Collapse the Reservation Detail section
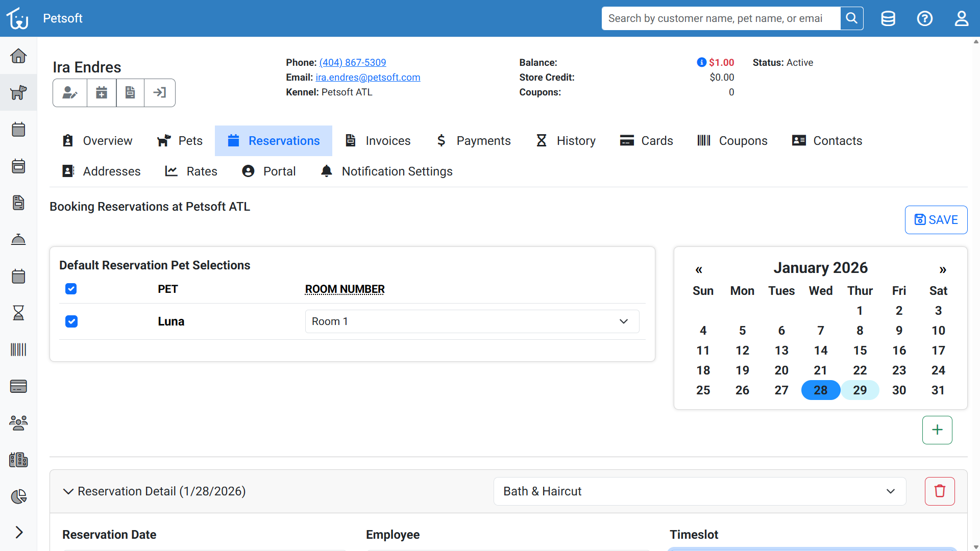Viewport: 980px width, 551px height. click(x=68, y=491)
